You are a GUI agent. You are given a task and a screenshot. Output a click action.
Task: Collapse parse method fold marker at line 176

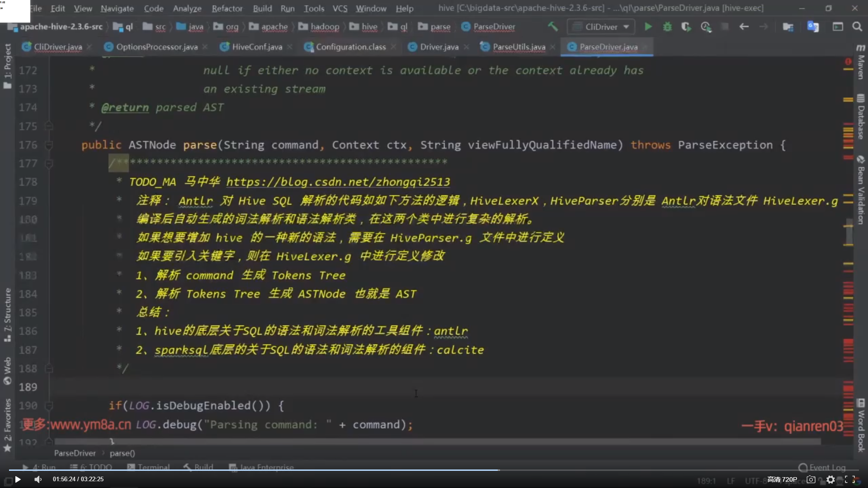(x=49, y=145)
